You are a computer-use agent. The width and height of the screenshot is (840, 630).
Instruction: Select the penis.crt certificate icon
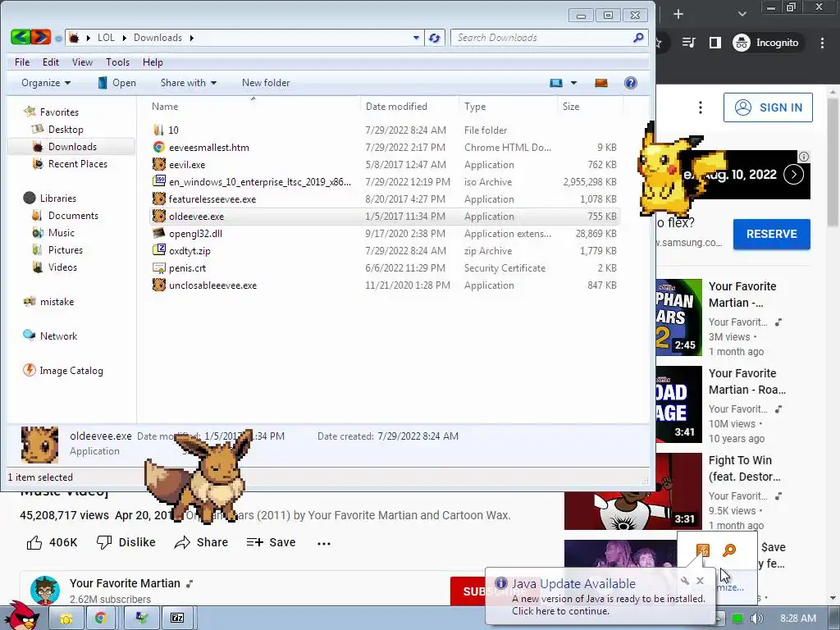coord(159,268)
